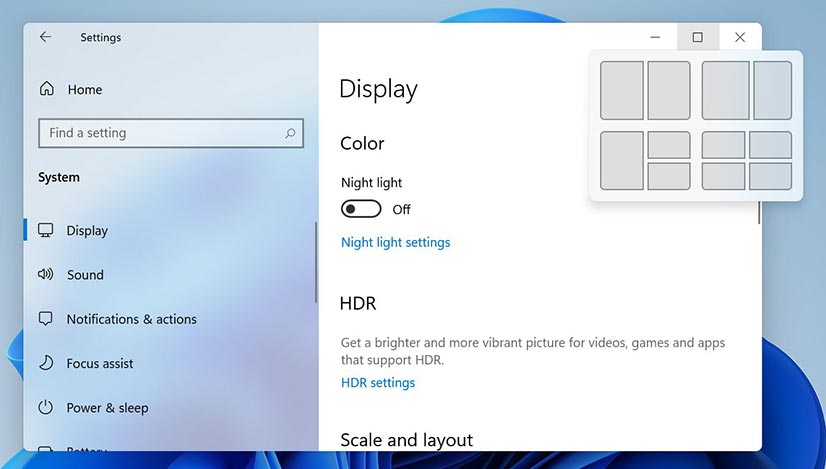
Task: Toggle the Night light switch
Action: tap(361, 209)
